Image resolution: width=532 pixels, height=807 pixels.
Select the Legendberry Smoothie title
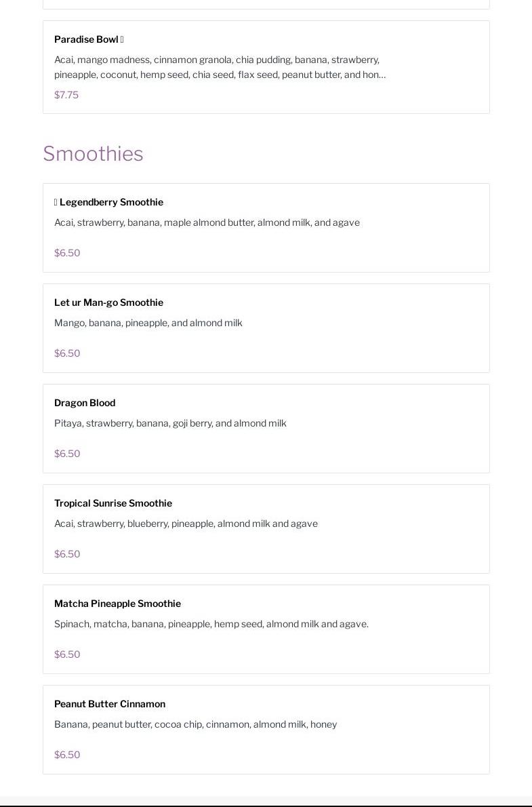click(x=111, y=202)
